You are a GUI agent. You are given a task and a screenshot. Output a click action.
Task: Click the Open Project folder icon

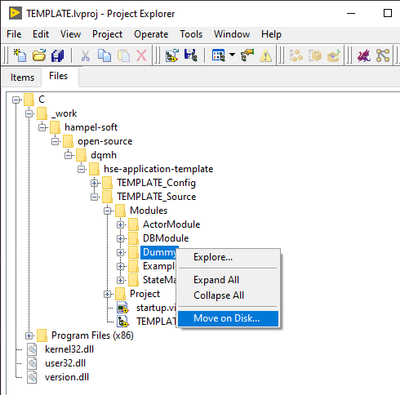pos(39,55)
